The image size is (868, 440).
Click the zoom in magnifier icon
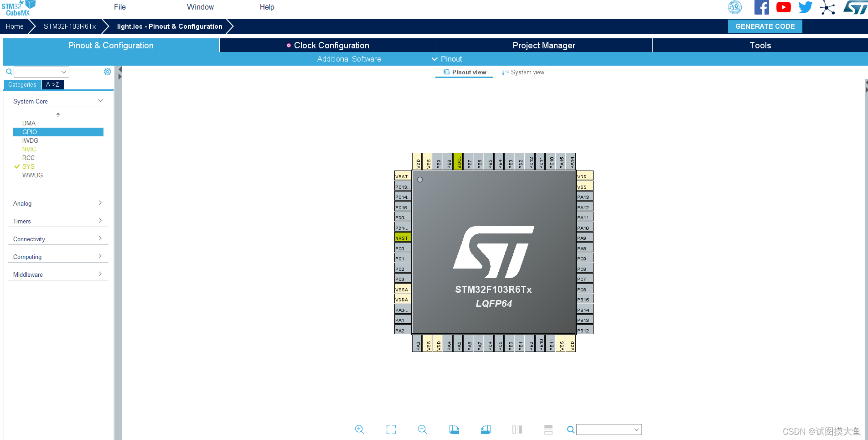pos(360,430)
